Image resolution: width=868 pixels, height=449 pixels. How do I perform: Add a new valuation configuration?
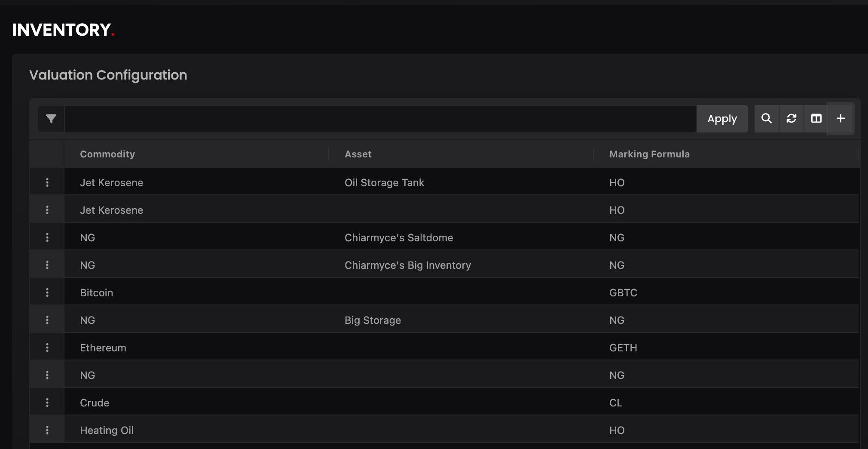840,119
